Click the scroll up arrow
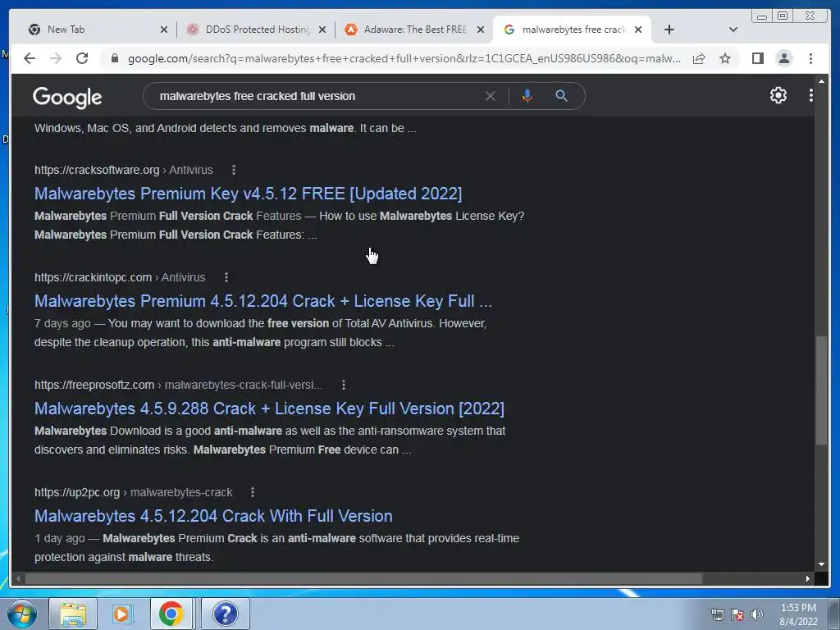This screenshot has height=630, width=840. (x=821, y=81)
